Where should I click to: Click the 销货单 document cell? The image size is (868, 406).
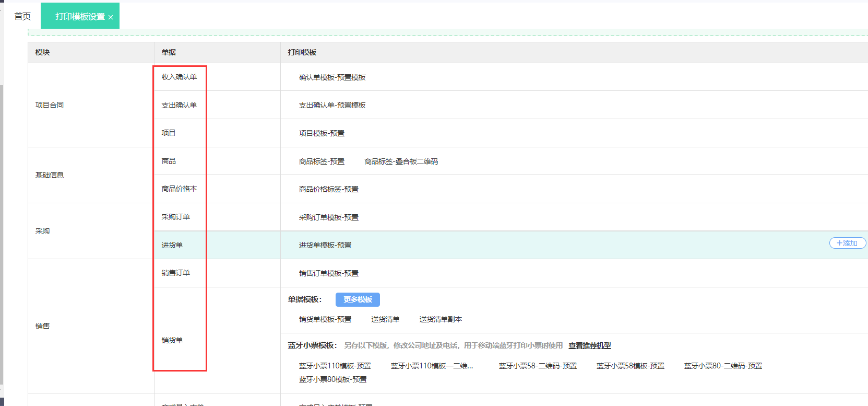[x=172, y=340]
